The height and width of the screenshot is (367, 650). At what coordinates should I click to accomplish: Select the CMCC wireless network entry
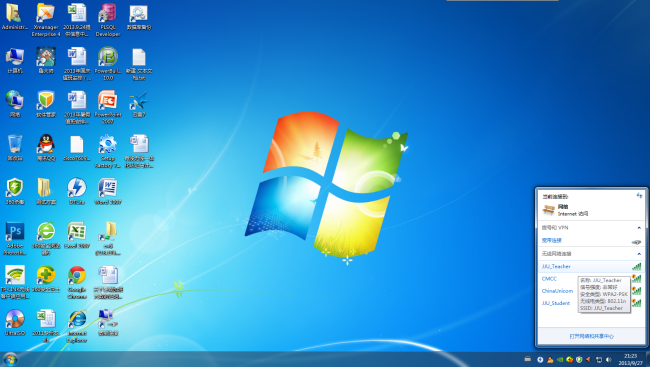549,279
